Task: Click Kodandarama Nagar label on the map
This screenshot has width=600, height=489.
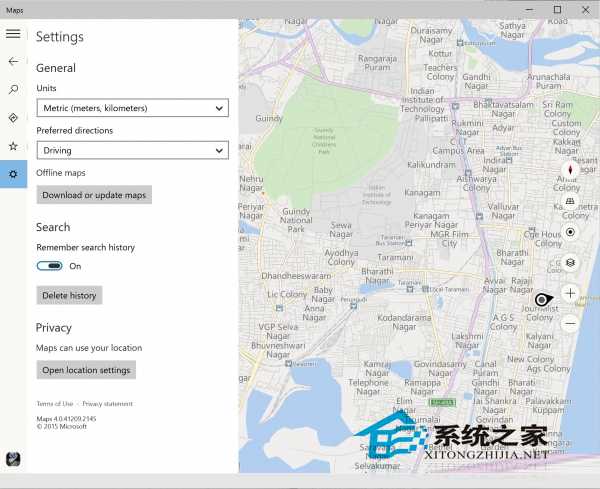Action: pyautogui.click(x=404, y=322)
